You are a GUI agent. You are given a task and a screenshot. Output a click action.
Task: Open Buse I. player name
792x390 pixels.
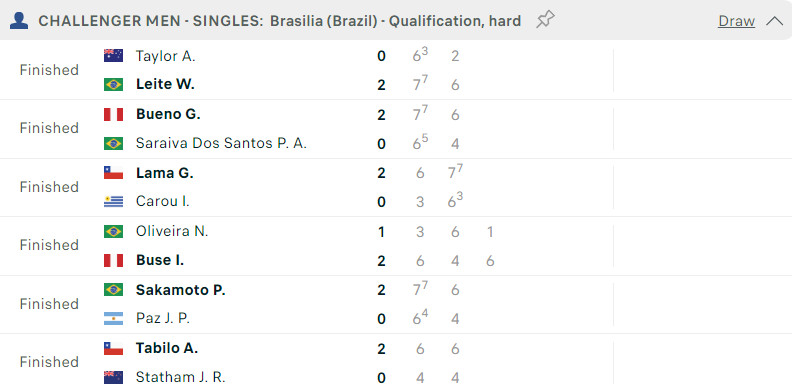click(x=160, y=260)
